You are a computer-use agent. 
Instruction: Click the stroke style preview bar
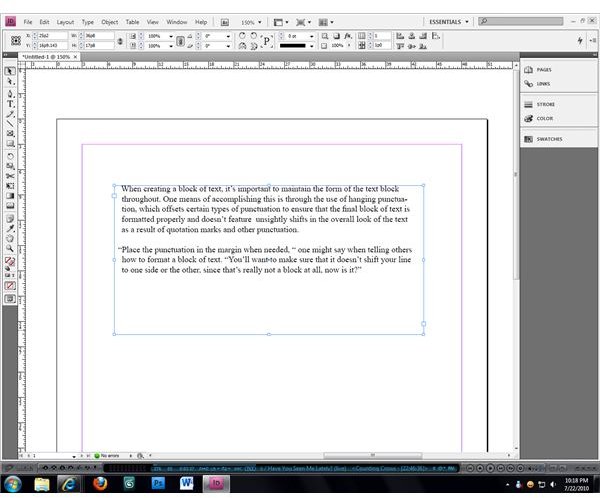pos(293,46)
